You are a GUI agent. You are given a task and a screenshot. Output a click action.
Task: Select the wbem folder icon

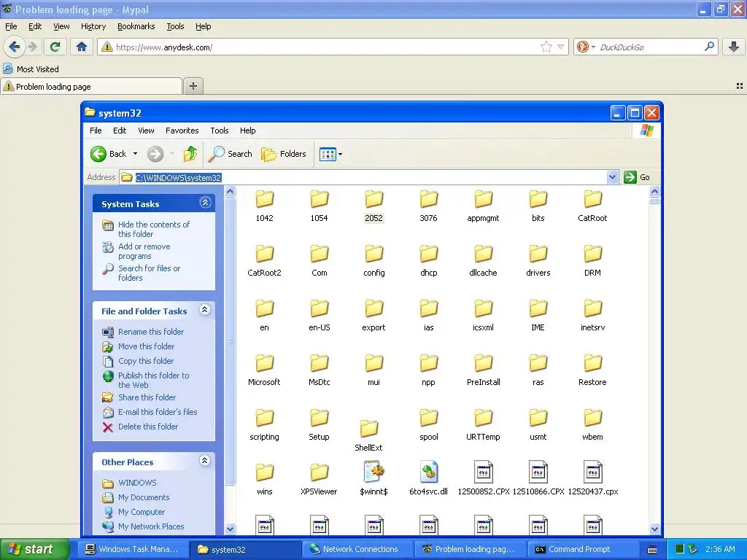click(592, 418)
